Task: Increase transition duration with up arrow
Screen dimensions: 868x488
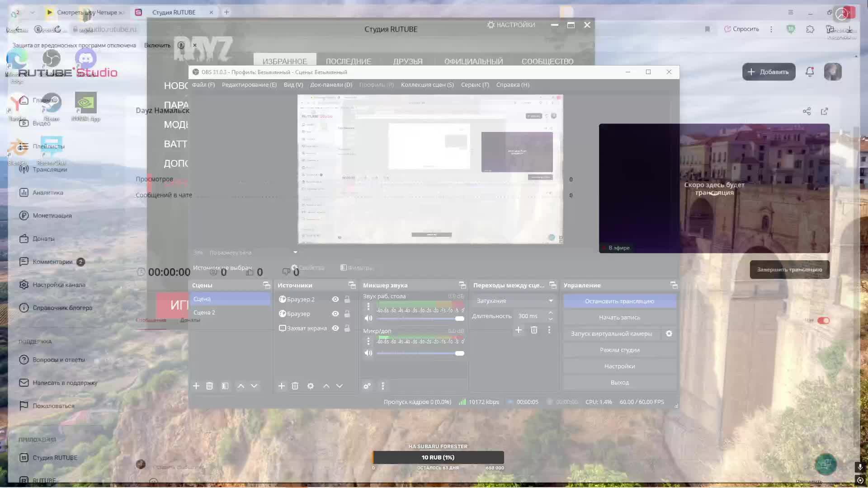Action: tap(551, 313)
